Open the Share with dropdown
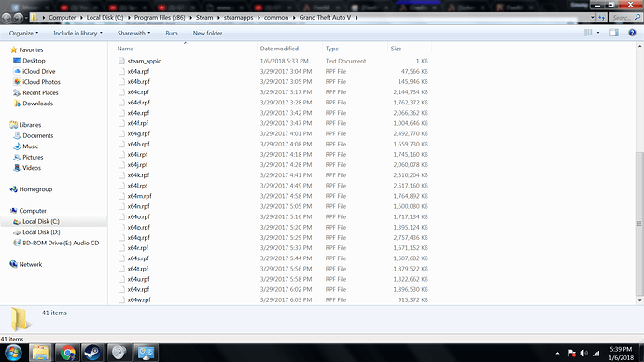The width and height of the screenshot is (644, 362). 133,34
